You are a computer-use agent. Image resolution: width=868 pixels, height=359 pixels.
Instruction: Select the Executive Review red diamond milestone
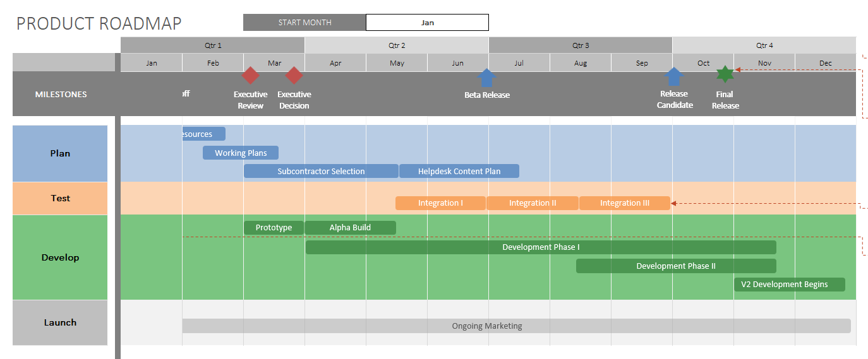251,75
